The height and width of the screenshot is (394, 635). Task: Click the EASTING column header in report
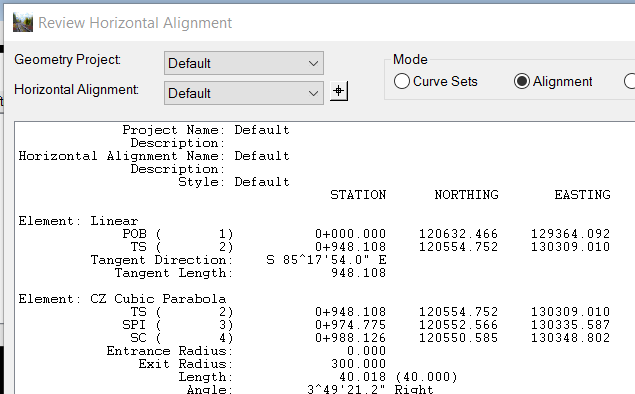(582, 195)
